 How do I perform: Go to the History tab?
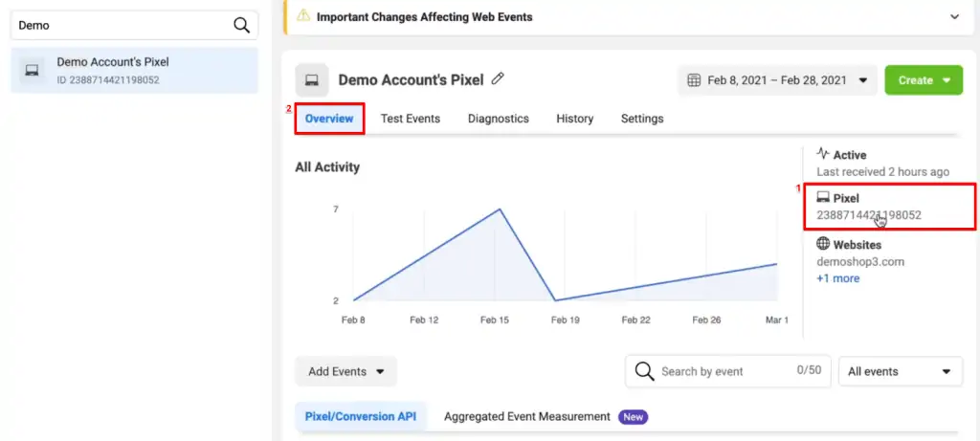575,119
